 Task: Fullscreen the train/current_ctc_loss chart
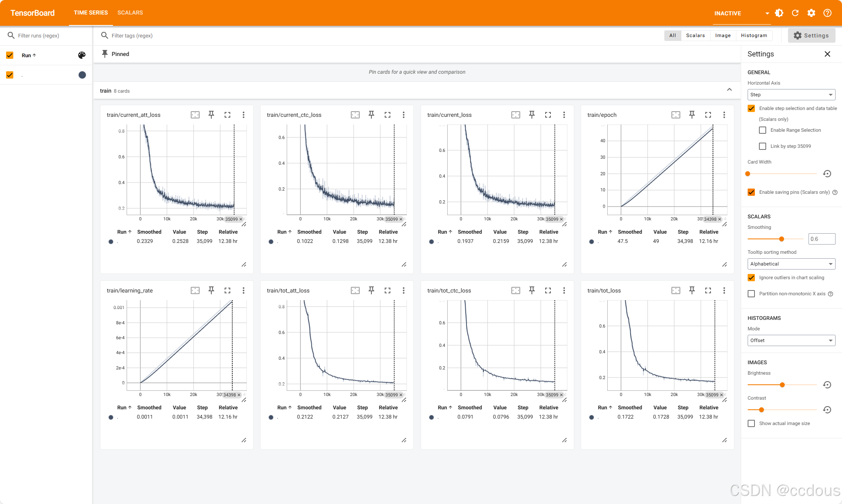click(x=388, y=115)
